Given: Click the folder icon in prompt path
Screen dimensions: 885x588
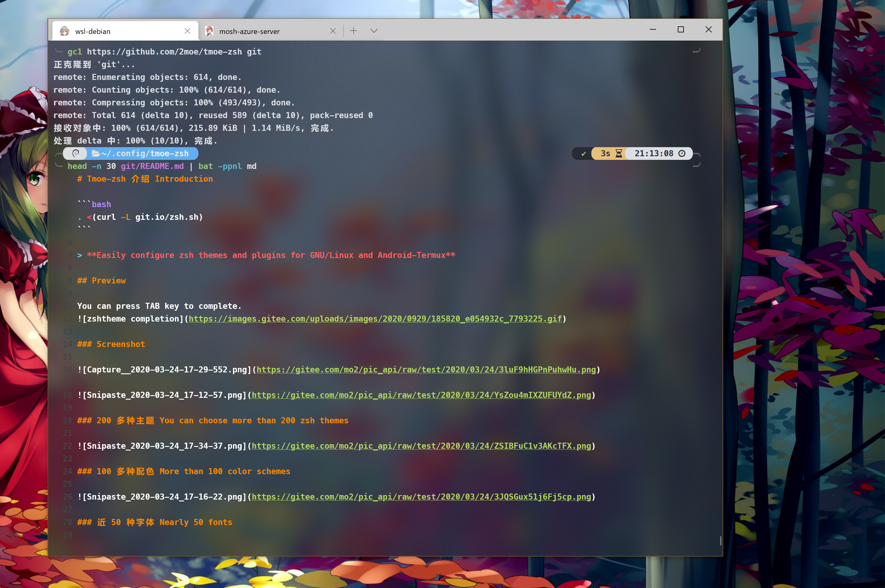Looking at the screenshot, I should pyautogui.click(x=96, y=154).
